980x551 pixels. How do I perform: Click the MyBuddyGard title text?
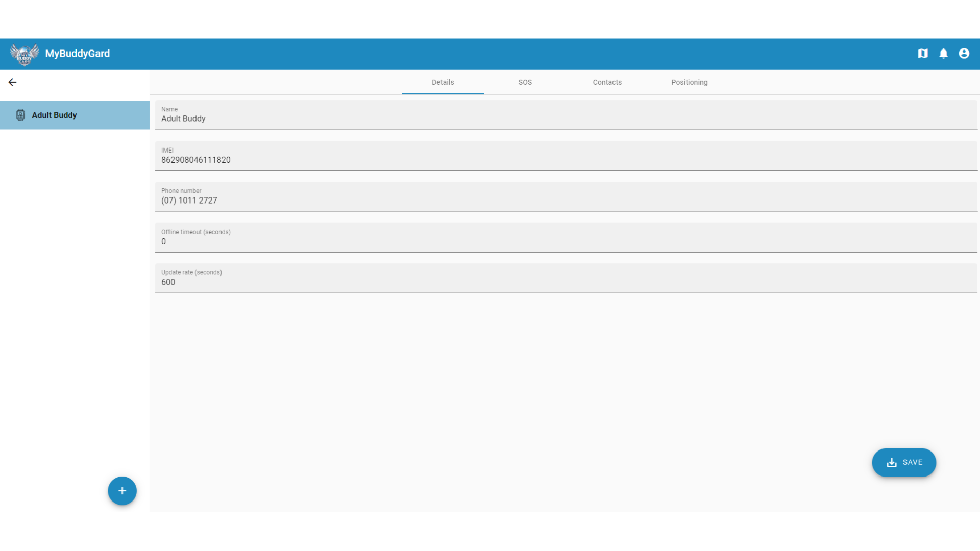(x=78, y=54)
